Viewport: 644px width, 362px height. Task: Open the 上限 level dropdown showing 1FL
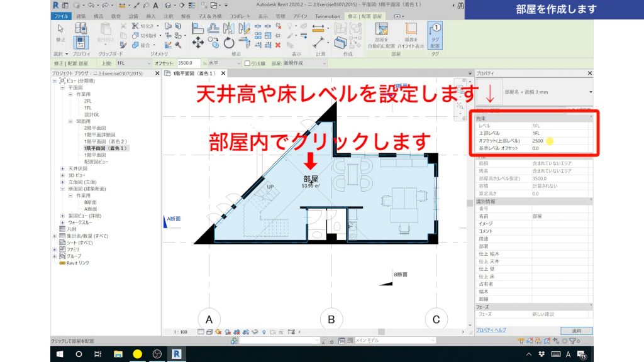149,63
